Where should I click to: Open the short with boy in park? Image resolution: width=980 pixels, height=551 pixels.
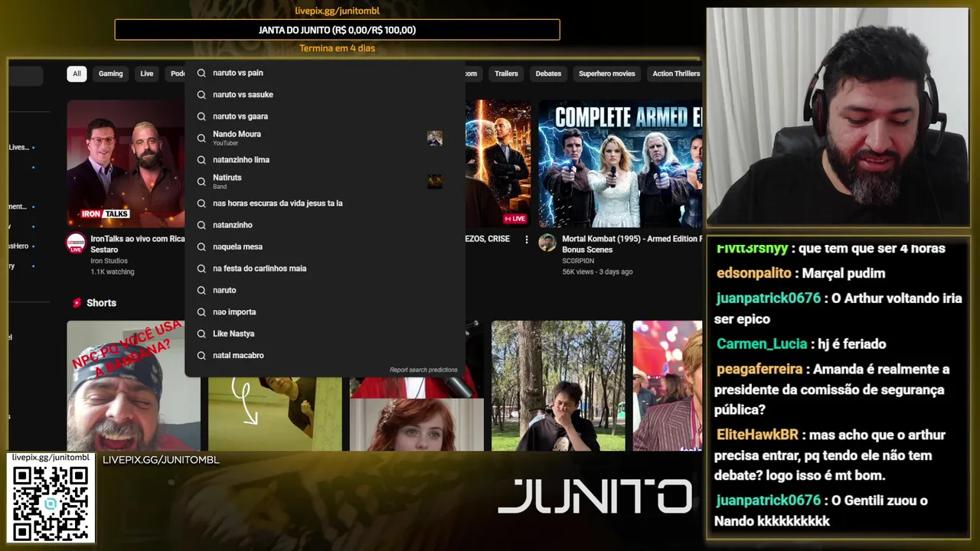(x=558, y=386)
